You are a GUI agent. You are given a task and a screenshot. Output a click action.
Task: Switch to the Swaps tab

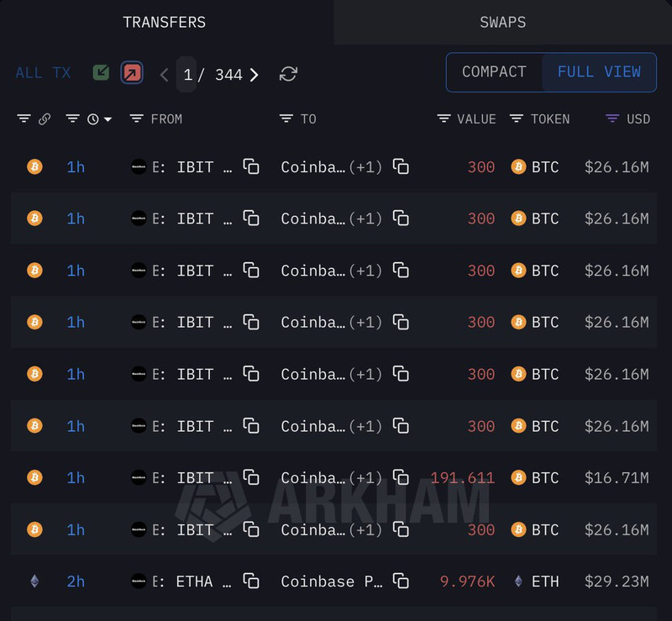tap(502, 22)
